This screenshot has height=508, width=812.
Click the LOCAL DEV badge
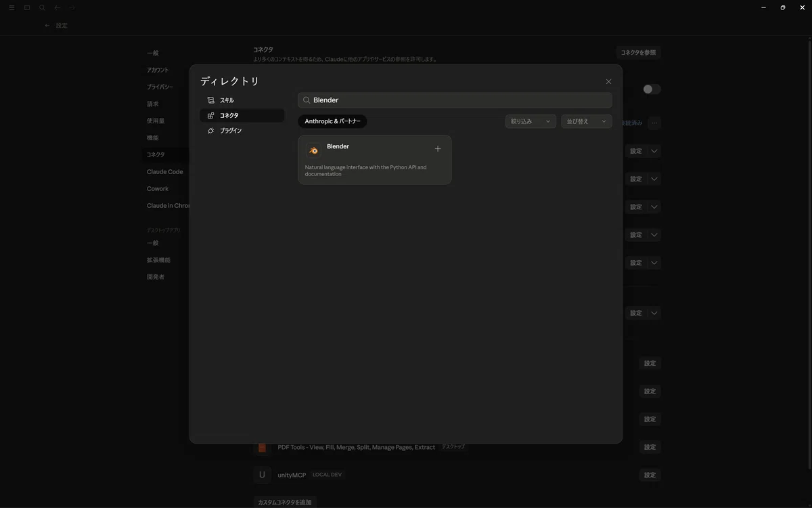click(x=327, y=475)
